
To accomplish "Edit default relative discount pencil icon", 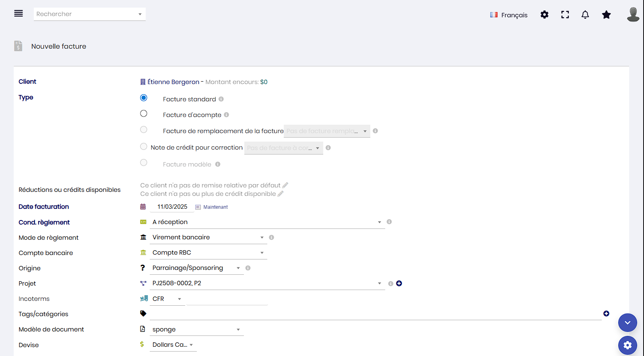I will (285, 185).
